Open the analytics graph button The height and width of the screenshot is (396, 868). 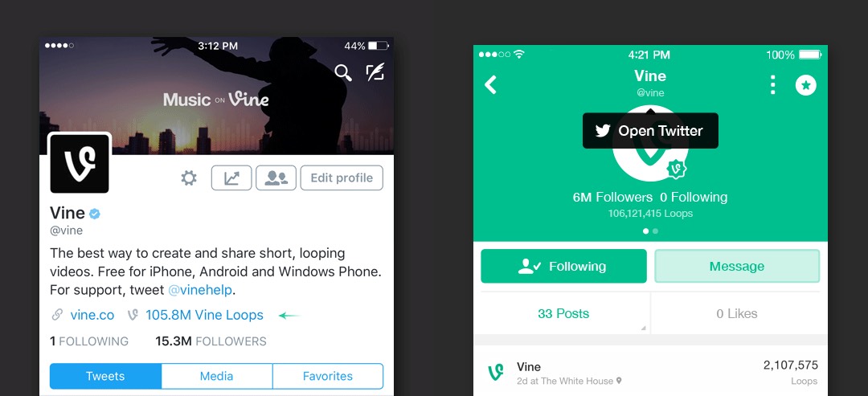231,178
